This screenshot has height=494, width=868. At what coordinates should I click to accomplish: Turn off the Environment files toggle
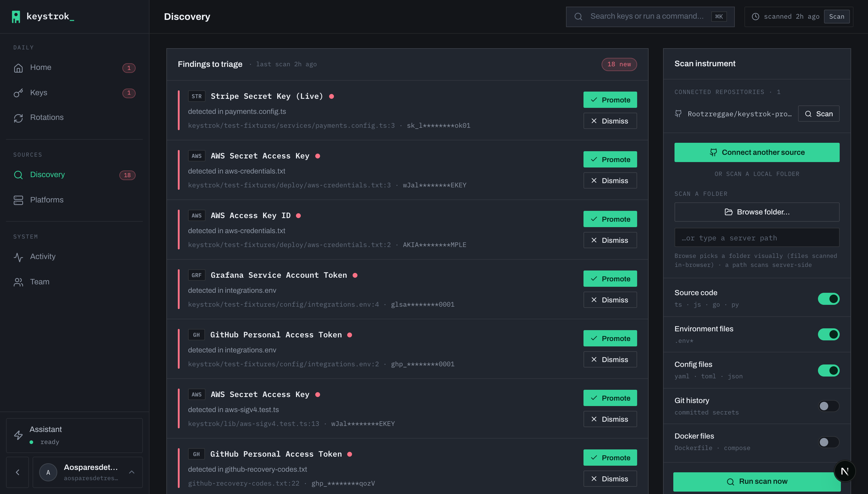829,334
